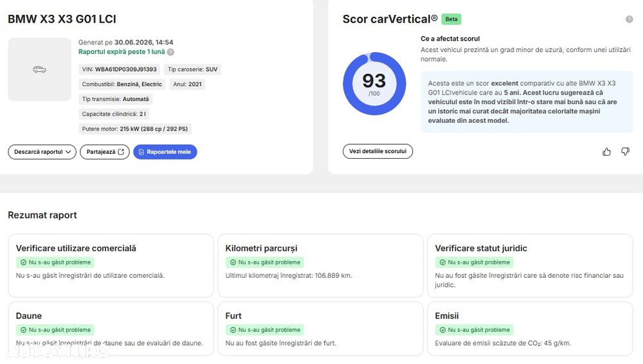Click status badge under Furt
This screenshot has height=364, width=643.
tap(264, 330)
